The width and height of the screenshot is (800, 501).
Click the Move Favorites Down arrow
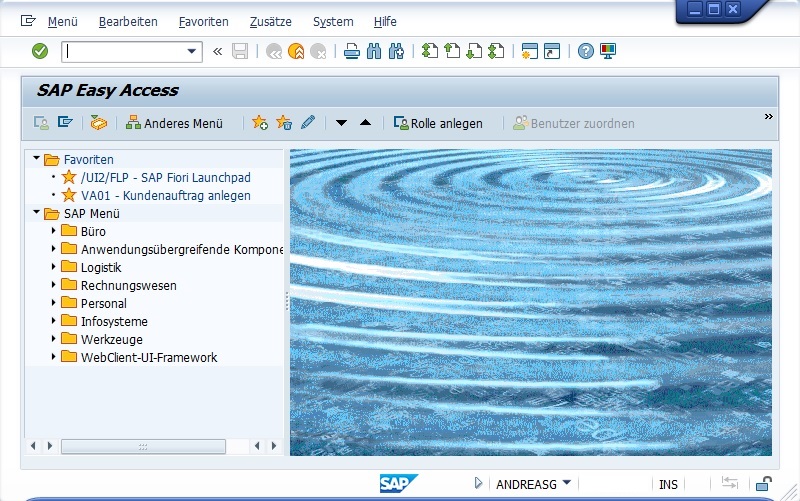(341, 123)
